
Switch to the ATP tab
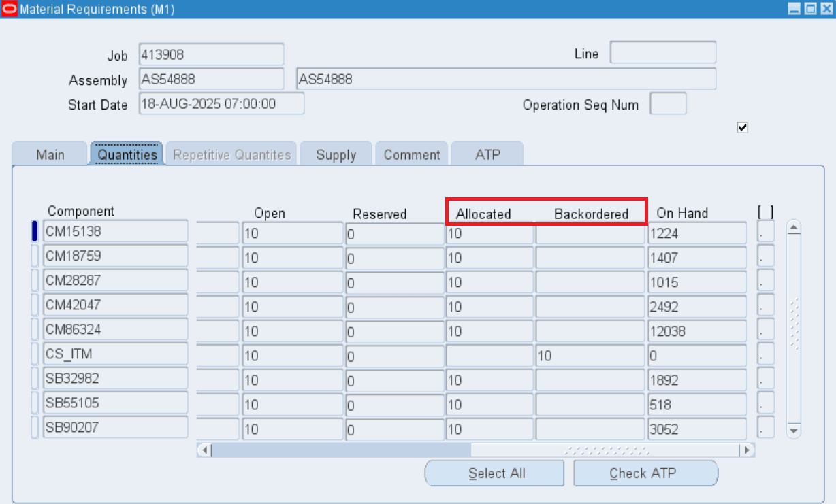487,154
